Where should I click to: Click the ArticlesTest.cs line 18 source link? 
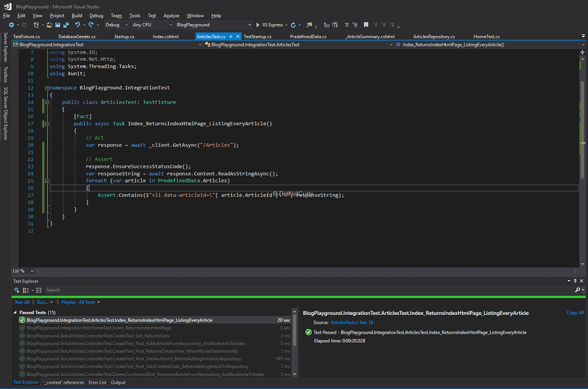click(352, 322)
